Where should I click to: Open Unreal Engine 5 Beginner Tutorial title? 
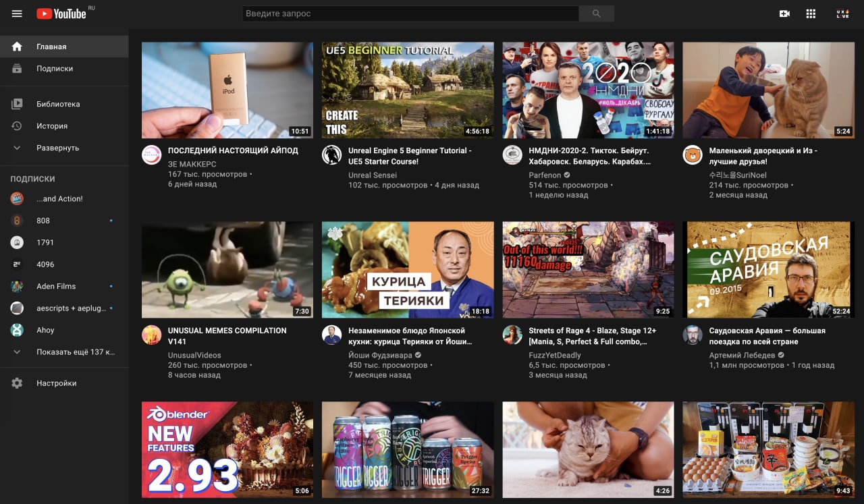tap(410, 156)
